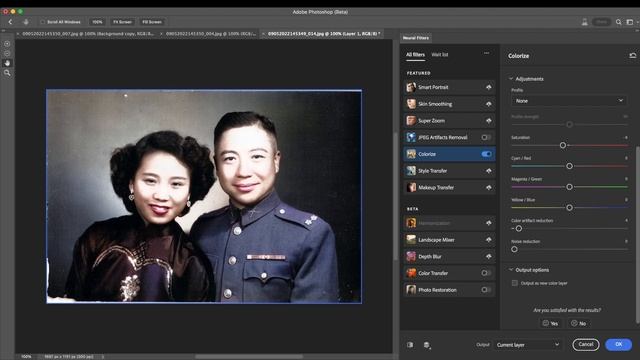This screenshot has height=360, width=640.
Task: Reset Colorize parameters with the undo icon
Action: click(x=632, y=56)
